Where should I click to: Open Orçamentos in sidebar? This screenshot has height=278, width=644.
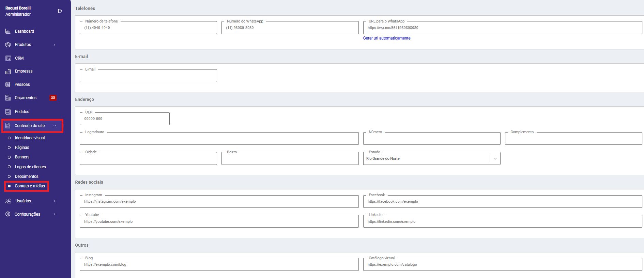click(x=26, y=98)
